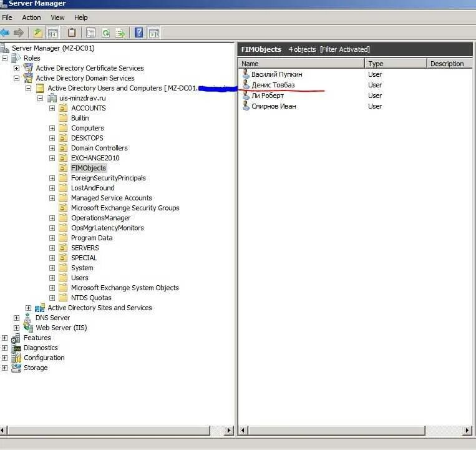Select the OpsMgrLatencyMonitors item
This screenshot has height=450, width=476.
107,228
